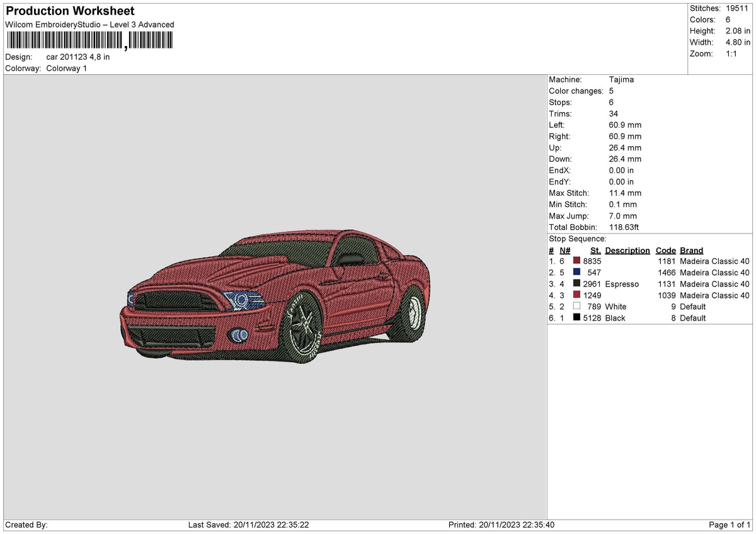This screenshot has height=534, width=756.
Task: Click the stitch count 789
Action: (x=595, y=306)
